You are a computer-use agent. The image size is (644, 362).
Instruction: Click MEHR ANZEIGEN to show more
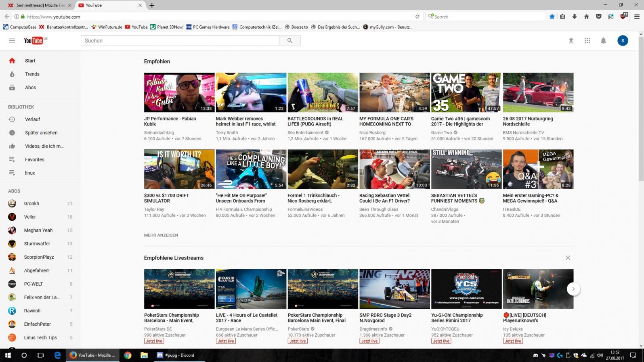tap(161, 235)
